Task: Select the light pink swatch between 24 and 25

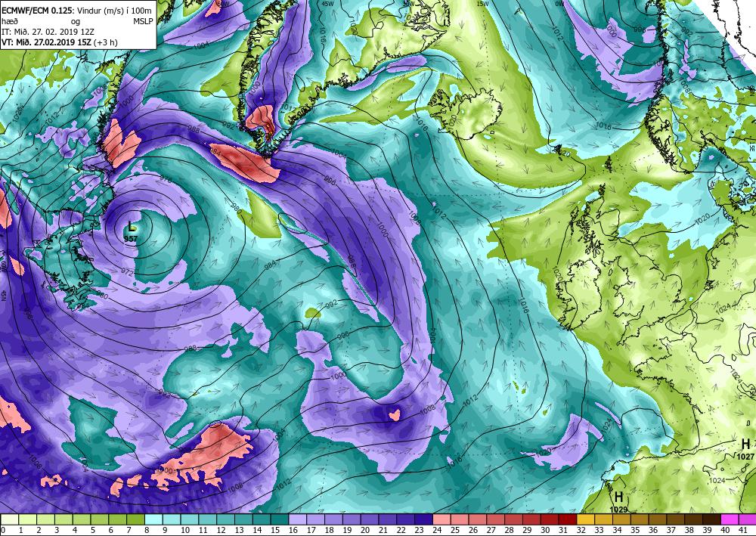Action: 442,519
